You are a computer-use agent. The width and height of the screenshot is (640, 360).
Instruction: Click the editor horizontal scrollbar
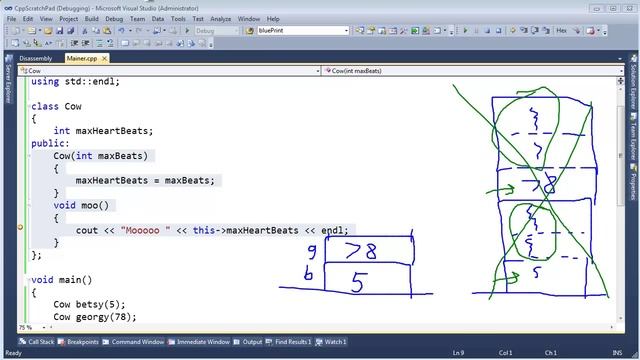331,327
